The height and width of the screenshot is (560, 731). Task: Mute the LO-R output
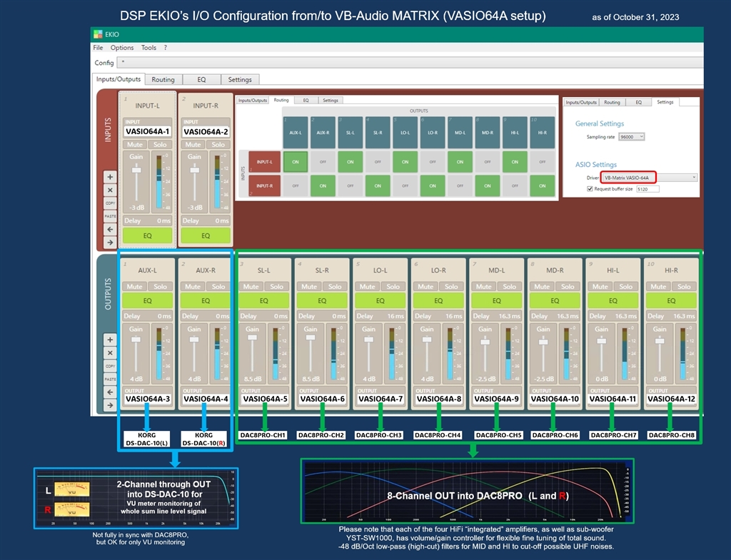click(x=425, y=287)
